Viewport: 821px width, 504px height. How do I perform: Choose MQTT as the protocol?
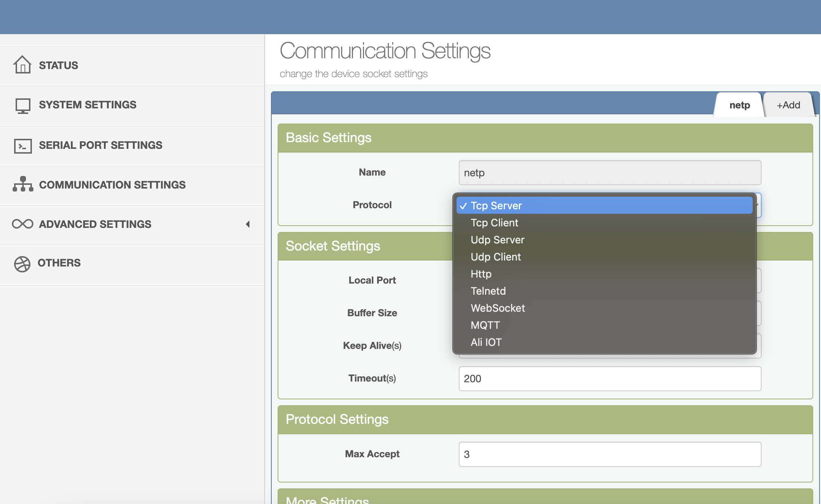[485, 325]
